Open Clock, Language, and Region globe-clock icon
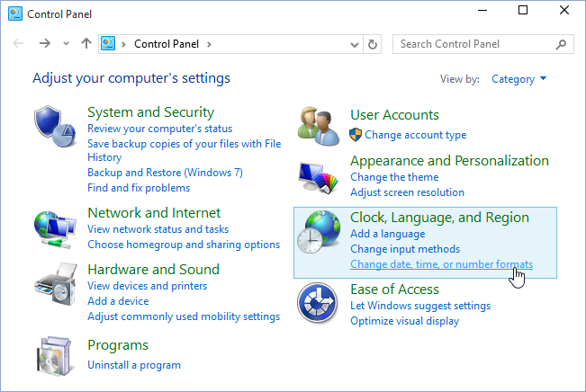The width and height of the screenshot is (586, 392). point(319,232)
